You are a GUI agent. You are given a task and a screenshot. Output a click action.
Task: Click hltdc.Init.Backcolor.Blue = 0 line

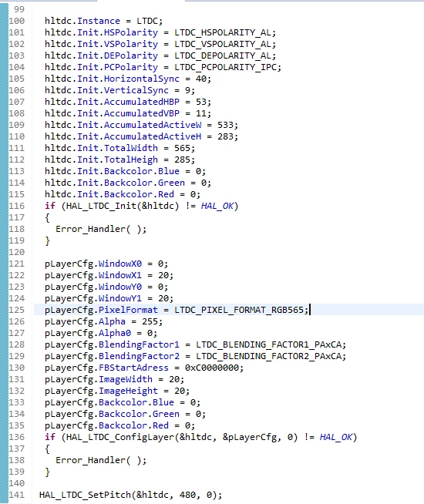tap(125, 171)
